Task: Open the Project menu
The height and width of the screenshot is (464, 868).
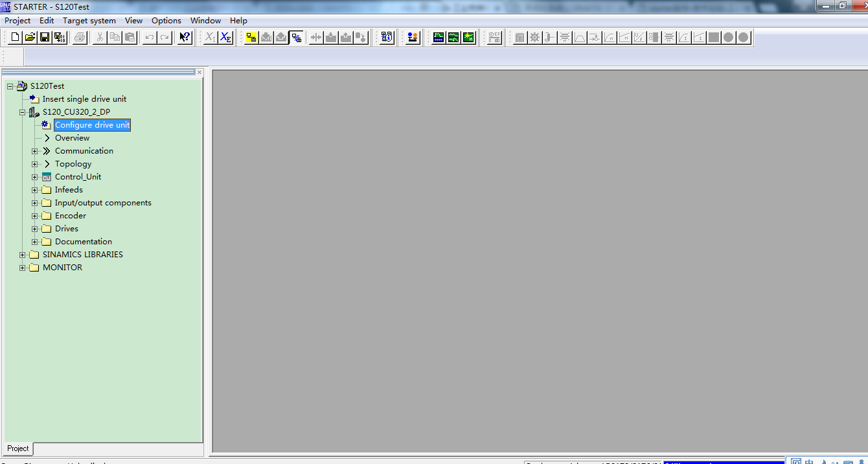Action: coord(17,21)
